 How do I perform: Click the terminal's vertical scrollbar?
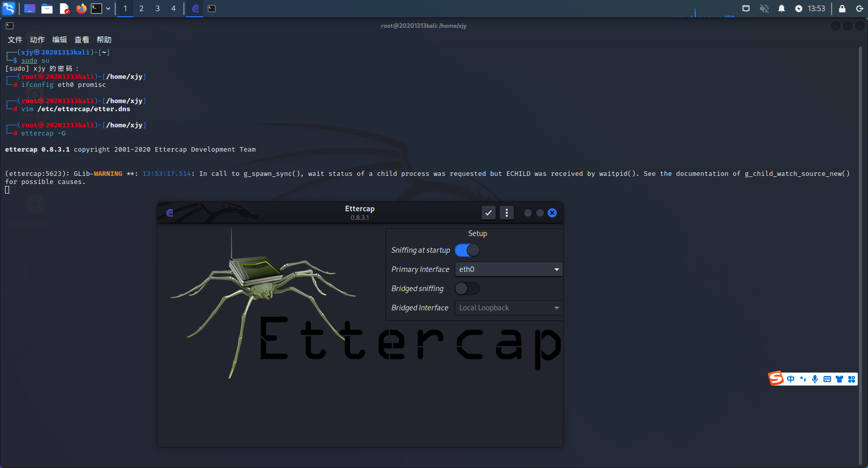click(860, 256)
